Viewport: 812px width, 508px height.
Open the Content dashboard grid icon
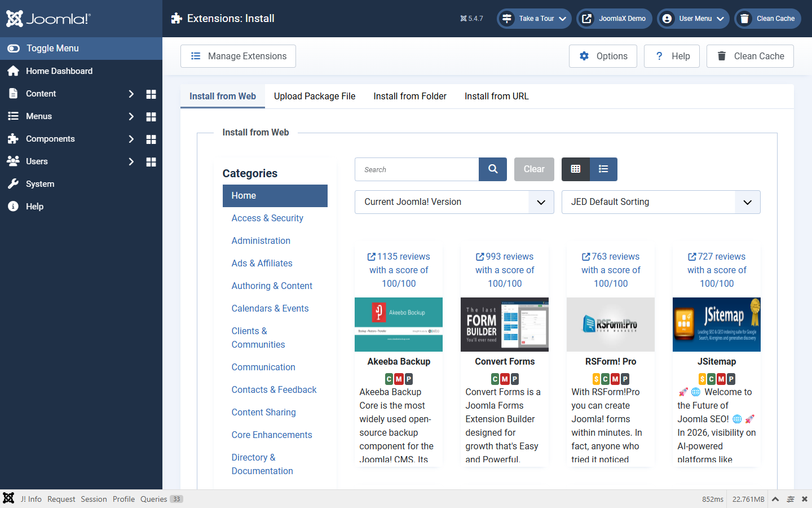[151, 94]
